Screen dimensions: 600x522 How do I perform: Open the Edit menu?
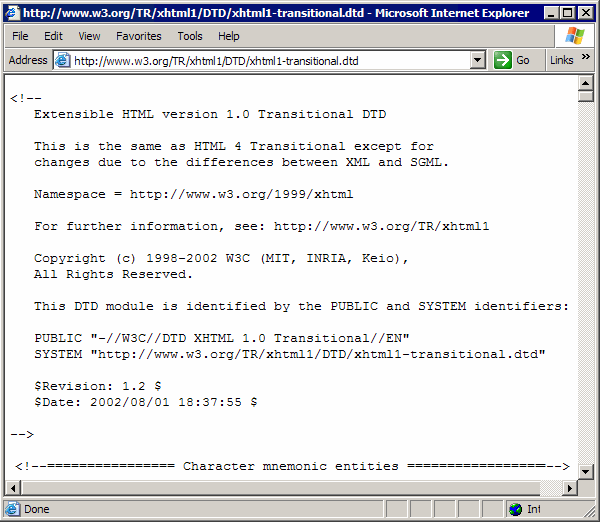tap(53, 36)
